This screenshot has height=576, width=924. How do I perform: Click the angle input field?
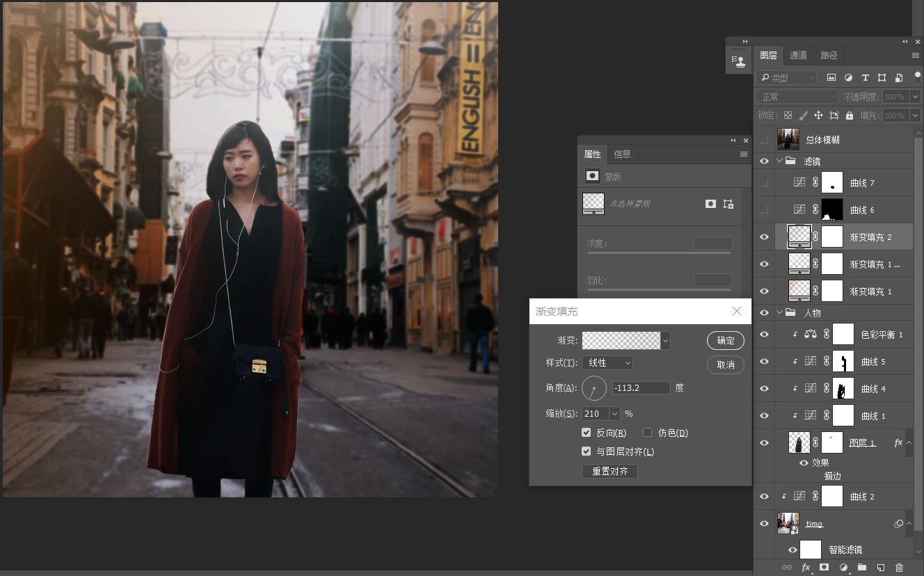click(x=641, y=388)
